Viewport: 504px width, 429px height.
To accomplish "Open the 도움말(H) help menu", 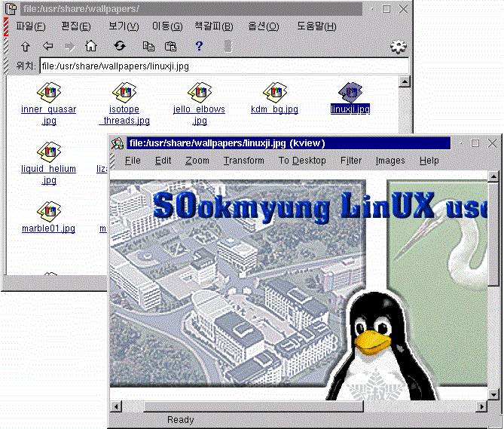I will tap(316, 26).
